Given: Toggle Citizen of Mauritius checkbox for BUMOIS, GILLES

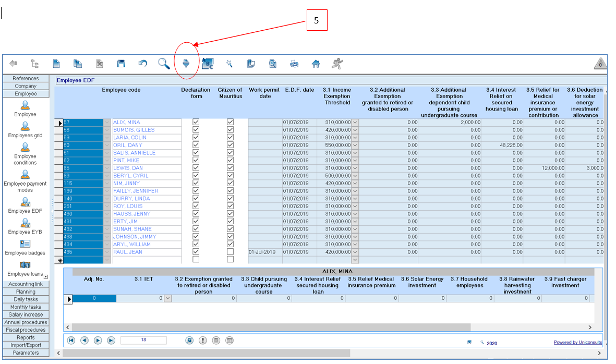Looking at the screenshot, I should tap(230, 129).
